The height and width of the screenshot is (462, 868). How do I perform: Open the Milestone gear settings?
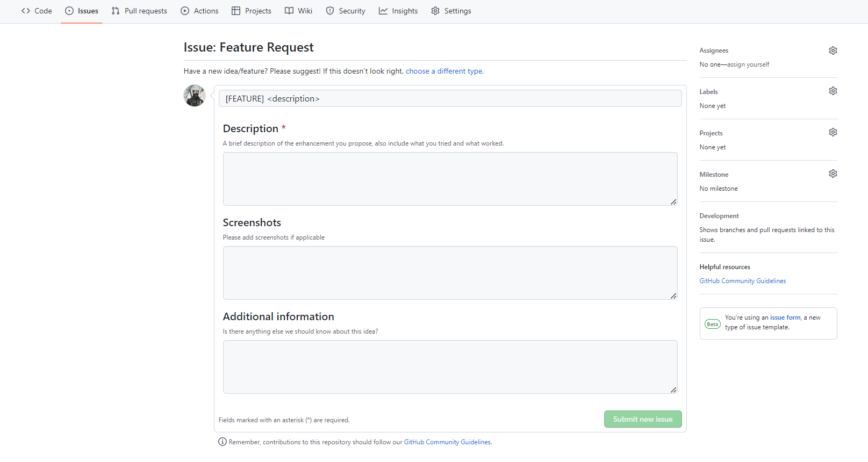click(x=833, y=174)
